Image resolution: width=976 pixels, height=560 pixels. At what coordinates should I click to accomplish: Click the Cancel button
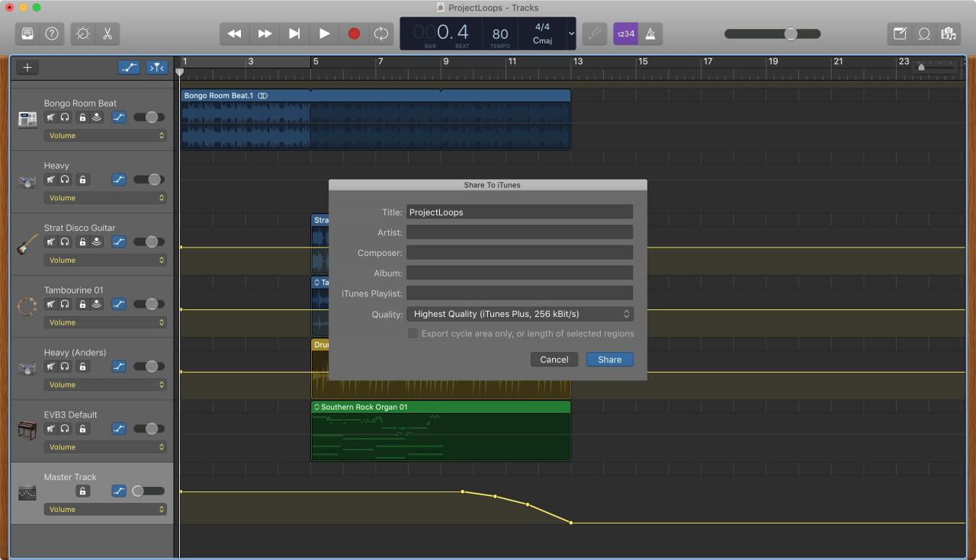click(x=554, y=360)
